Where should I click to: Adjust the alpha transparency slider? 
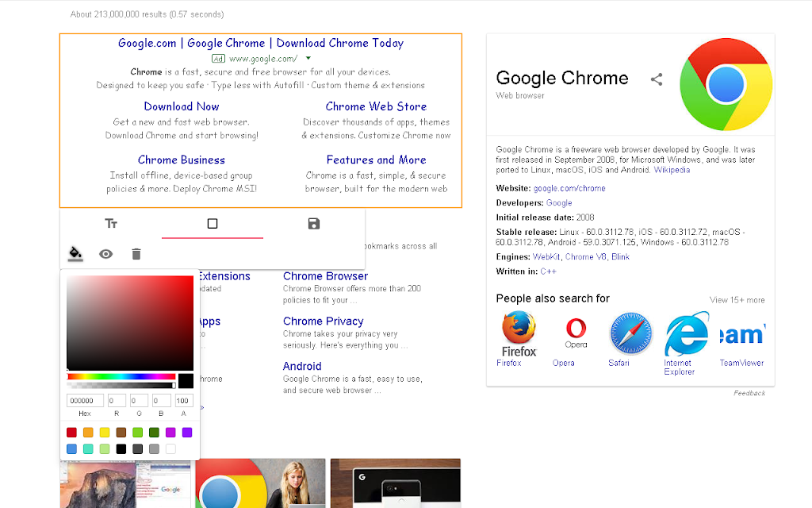coord(121,385)
